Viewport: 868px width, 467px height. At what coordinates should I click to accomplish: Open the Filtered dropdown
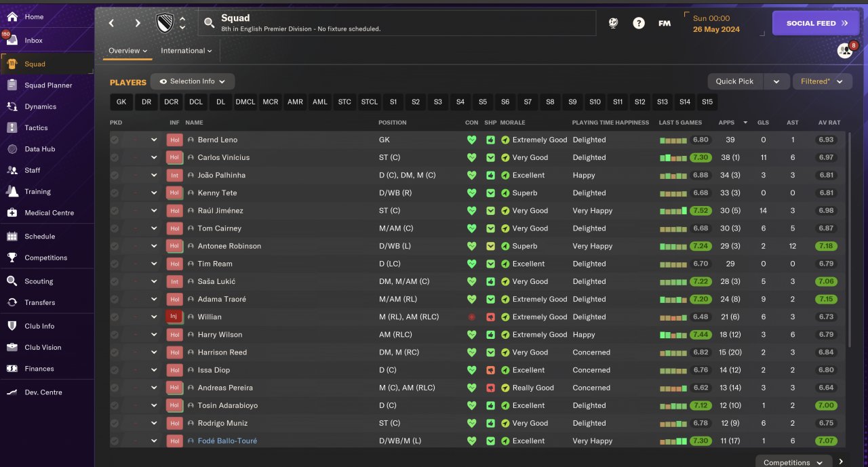click(x=822, y=81)
